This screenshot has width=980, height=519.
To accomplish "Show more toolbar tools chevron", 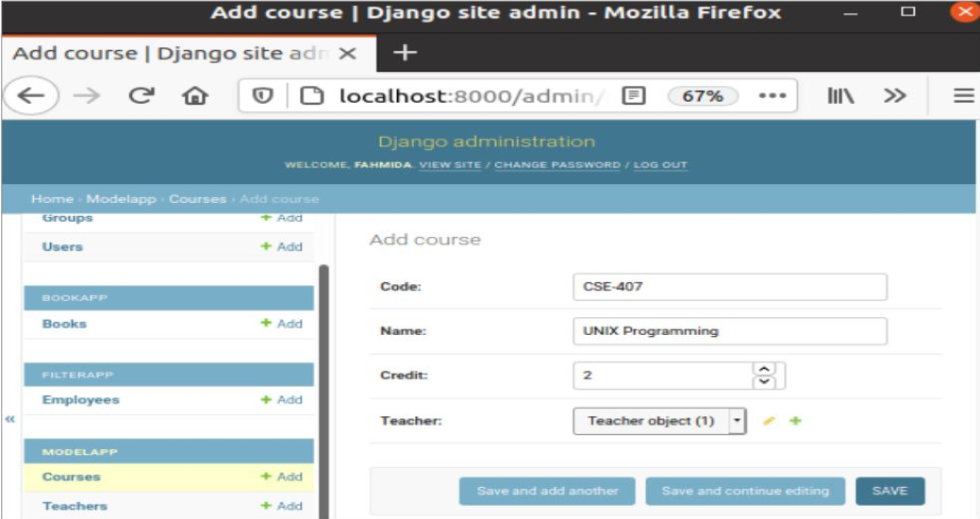I will 894,95.
